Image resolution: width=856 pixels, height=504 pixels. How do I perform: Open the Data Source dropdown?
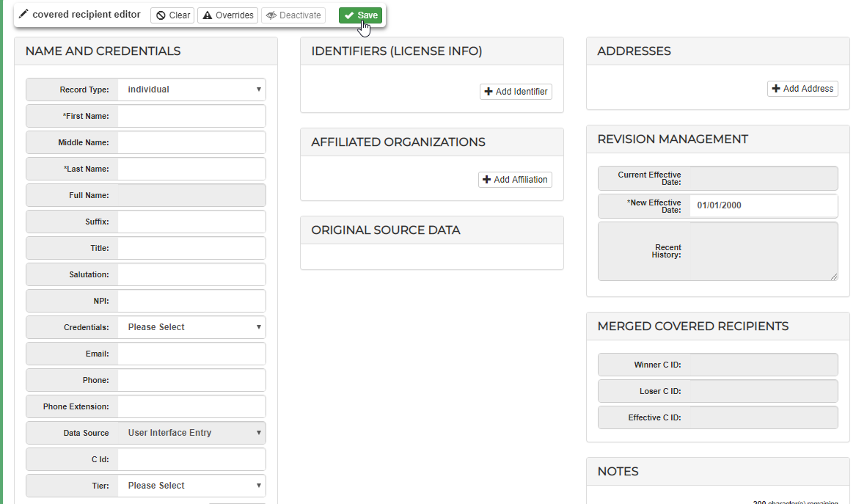click(191, 433)
